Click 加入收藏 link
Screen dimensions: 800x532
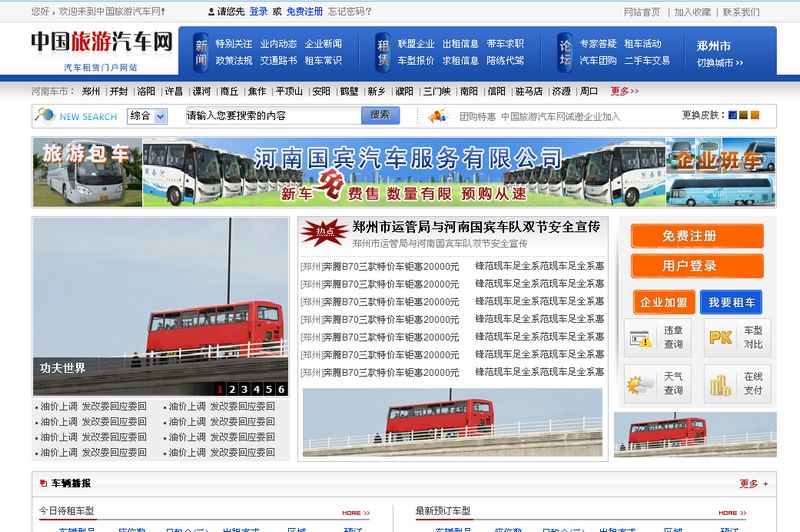tap(692, 12)
